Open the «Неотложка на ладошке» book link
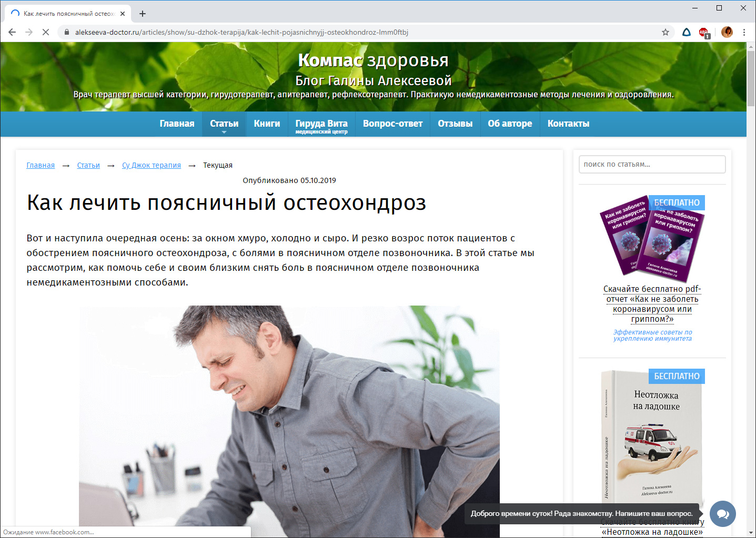 [652, 527]
